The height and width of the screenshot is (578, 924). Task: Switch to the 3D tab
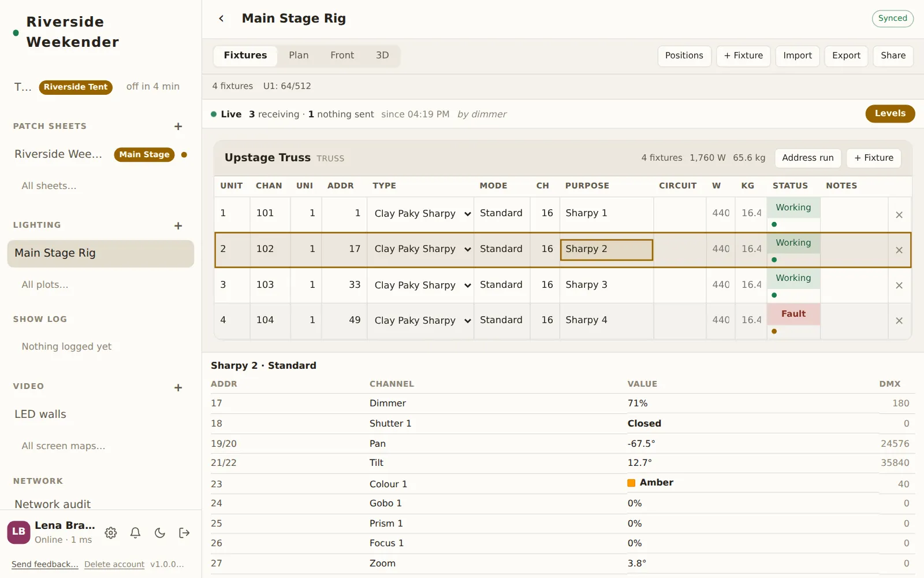[x=382, y=55]
